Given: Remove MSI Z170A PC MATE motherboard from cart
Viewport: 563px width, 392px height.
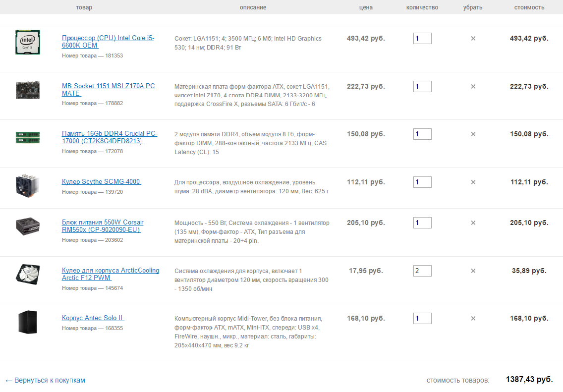Looking at the screenshot, I should [x=473, y=87].
